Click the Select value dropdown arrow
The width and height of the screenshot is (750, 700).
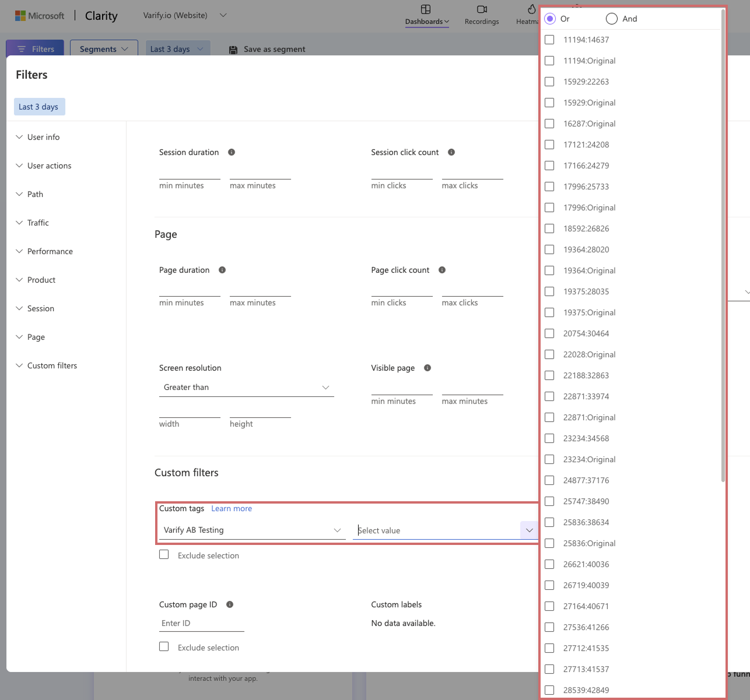click(529, 530)
